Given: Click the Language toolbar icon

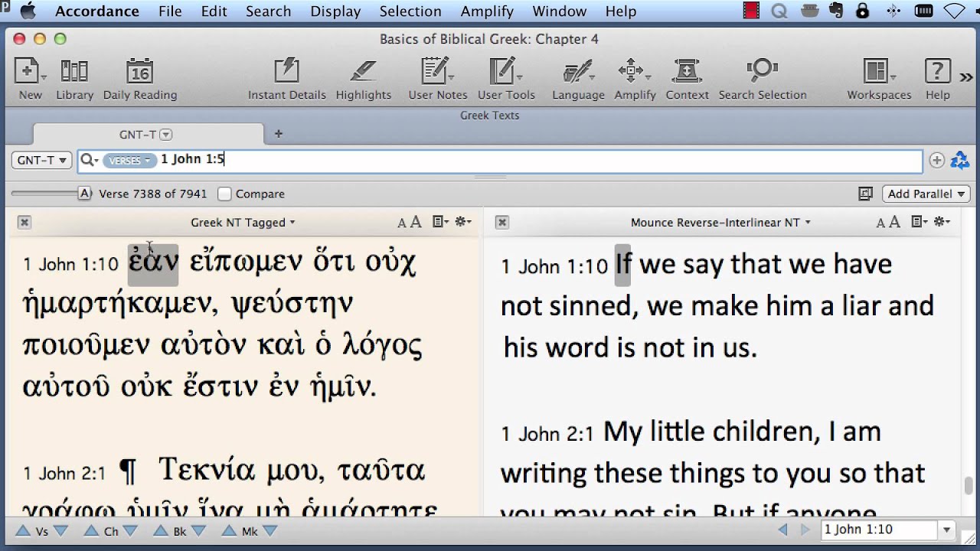Looking at the screenshot, I should pyautogui.click(x=577, y=71).
